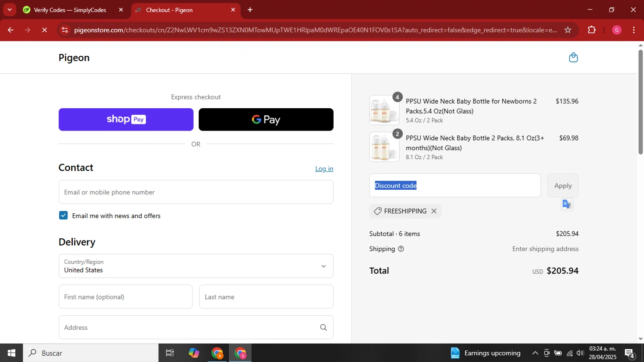Image resolution: width=644 pixels, height=362 pixels.
Task: Pay with Google Pay express checkout
Action: click(266, 119)
